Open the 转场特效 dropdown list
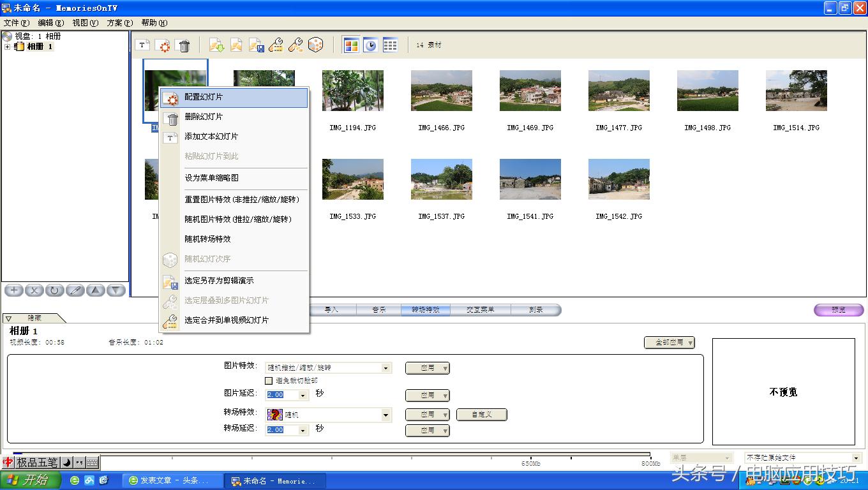This screenshot has height=490, width=868. click(385, 415)
